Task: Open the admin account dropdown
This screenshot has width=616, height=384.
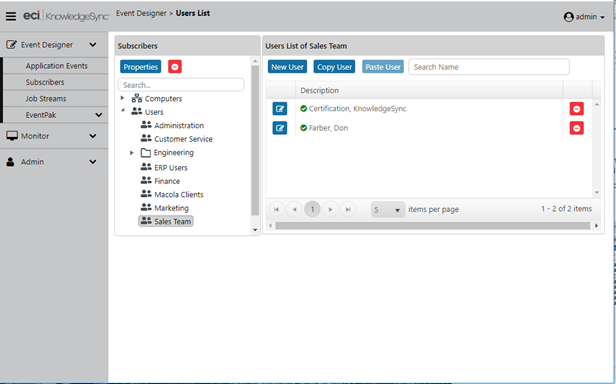Action: [x=584, y=17]
